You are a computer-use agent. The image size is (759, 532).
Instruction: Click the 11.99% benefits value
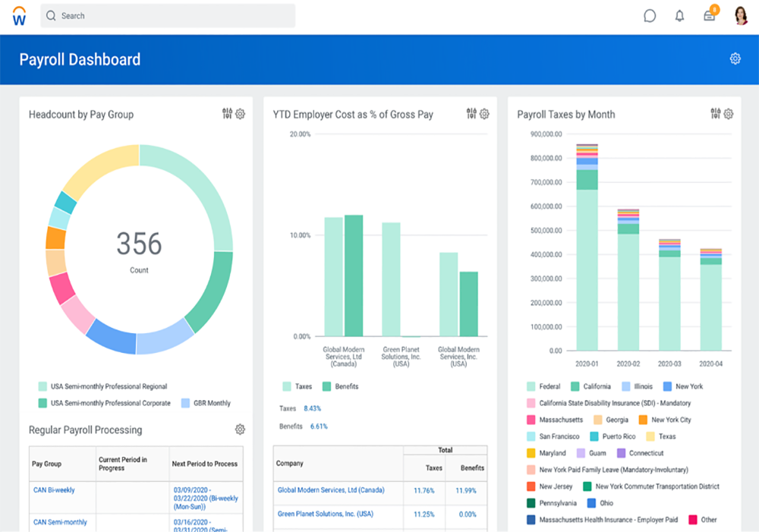click(x=466, y=490)
